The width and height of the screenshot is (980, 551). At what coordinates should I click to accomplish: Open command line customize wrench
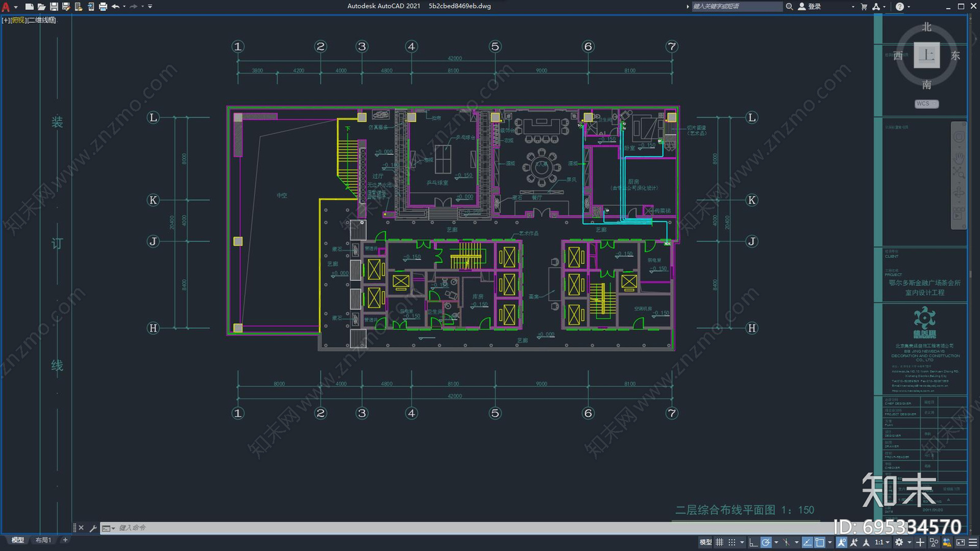pyautogui.click(x=93, y=528)
